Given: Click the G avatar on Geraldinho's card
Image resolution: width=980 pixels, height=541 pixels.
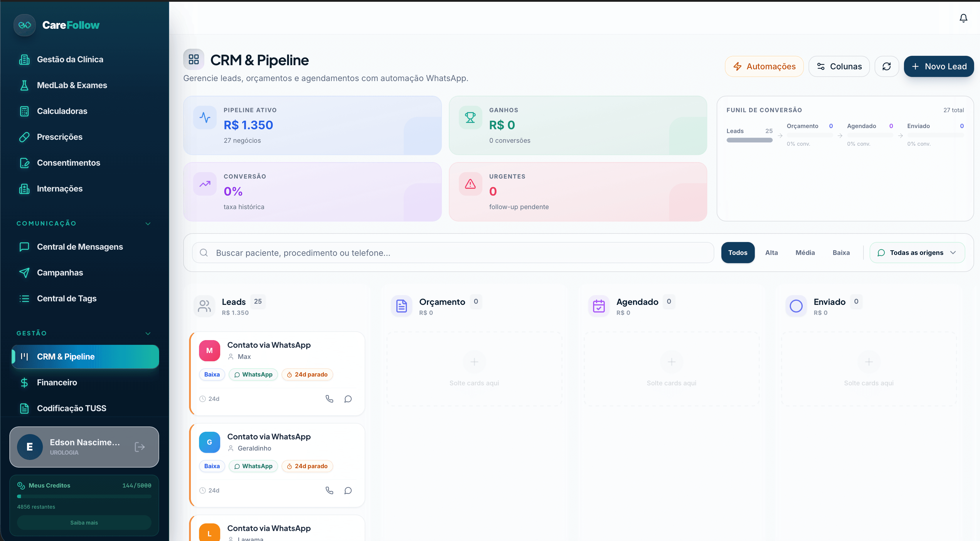Looking at the screenshot, I should tap(210, 442).
